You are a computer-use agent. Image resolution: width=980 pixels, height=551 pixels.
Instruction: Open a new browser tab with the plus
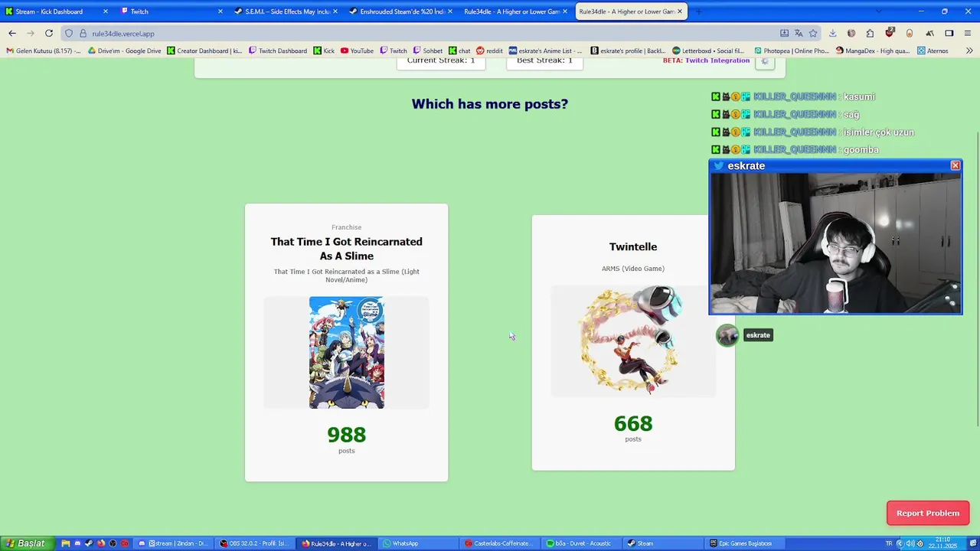(x=698, y=11)
